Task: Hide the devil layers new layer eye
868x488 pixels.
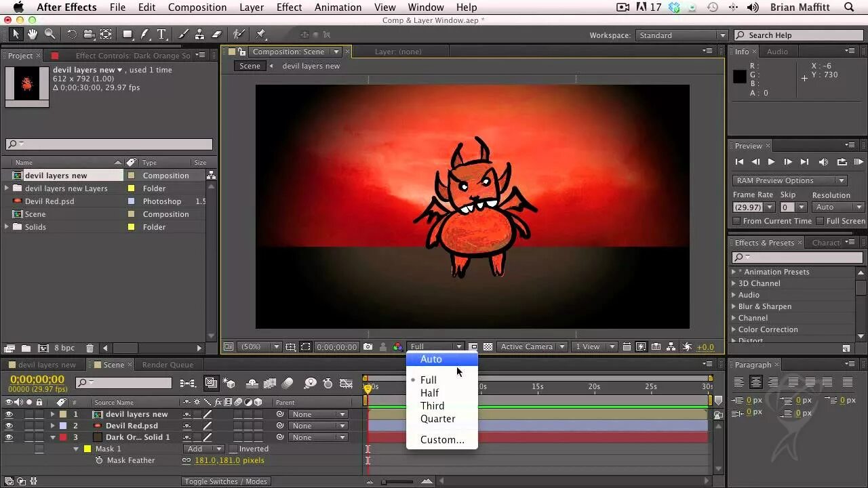Action: point(9,414)
